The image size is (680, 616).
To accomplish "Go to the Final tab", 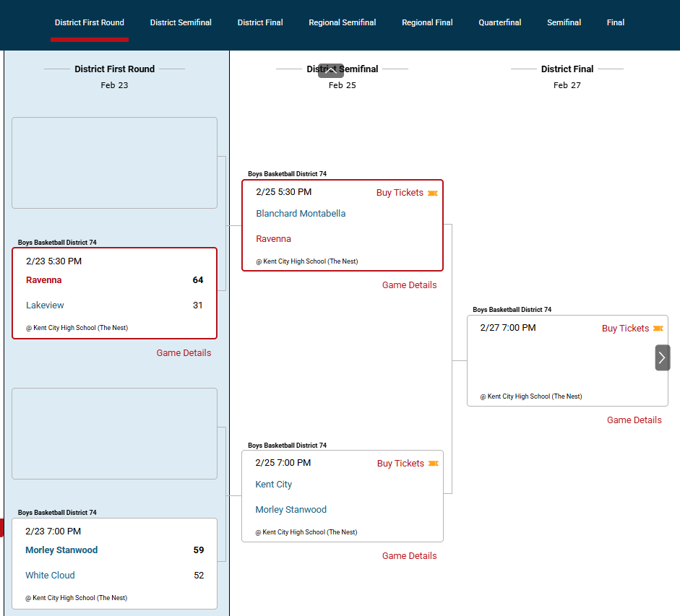I will point(615,22).
